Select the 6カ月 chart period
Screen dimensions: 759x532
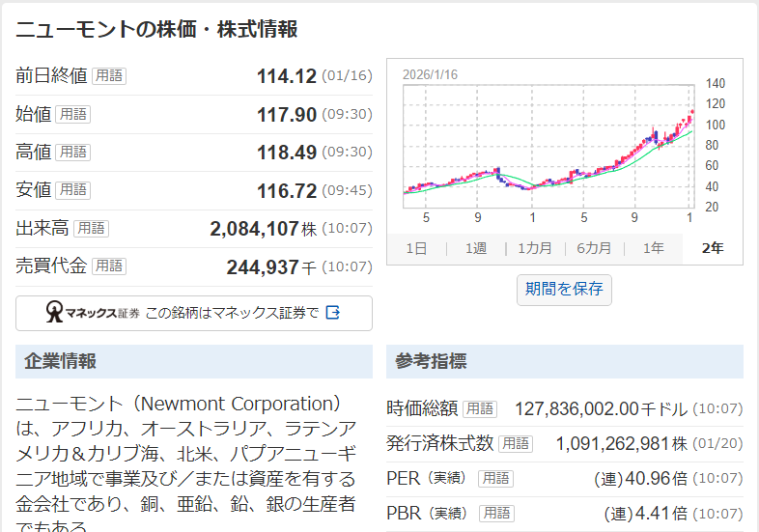[x=594, y=248]
